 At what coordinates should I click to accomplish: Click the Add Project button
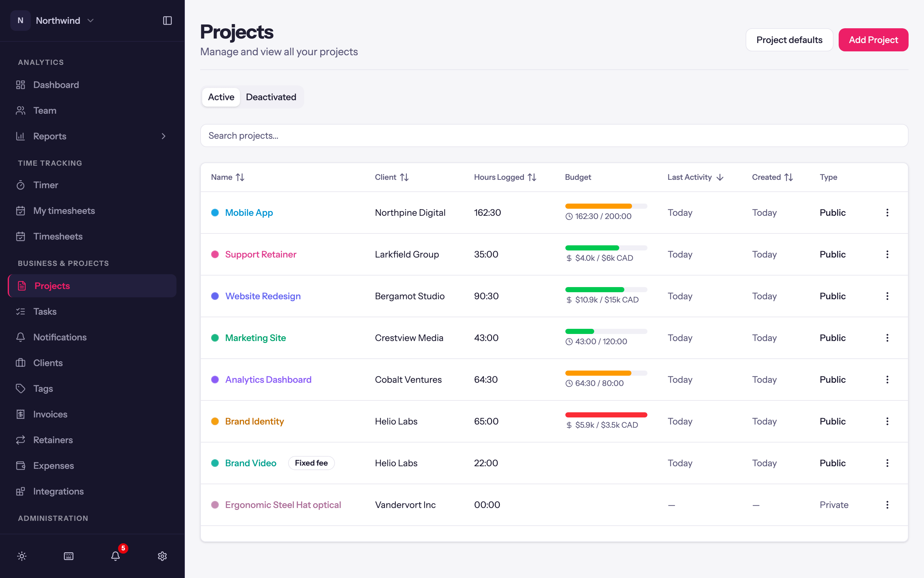tap(873, 40)
